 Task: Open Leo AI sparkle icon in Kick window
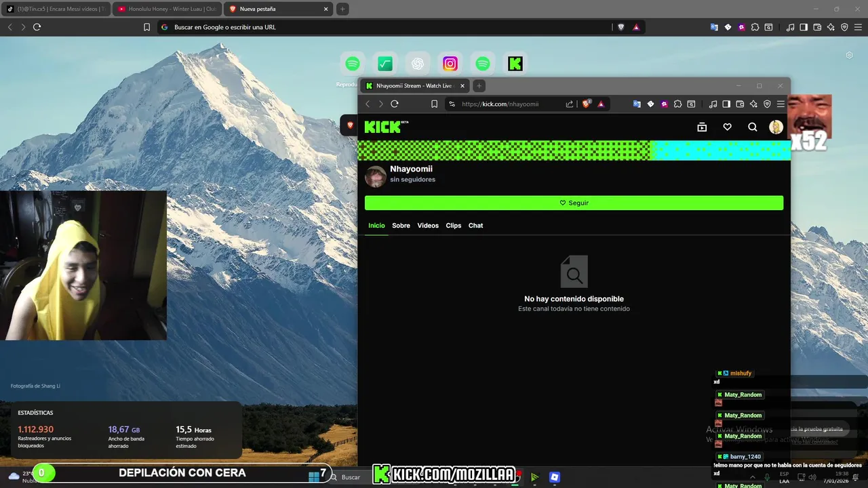(753, 104)
